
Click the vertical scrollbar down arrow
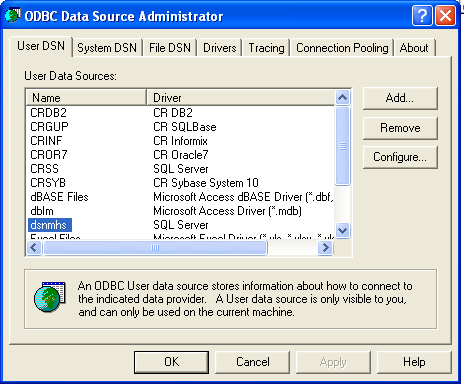[343, 230]
